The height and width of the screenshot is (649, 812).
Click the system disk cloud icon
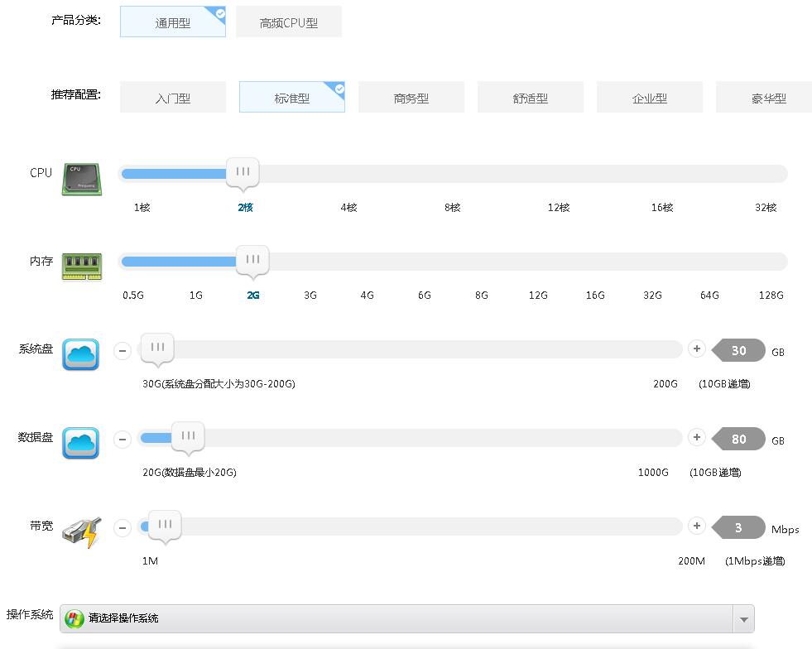point(81,354)
